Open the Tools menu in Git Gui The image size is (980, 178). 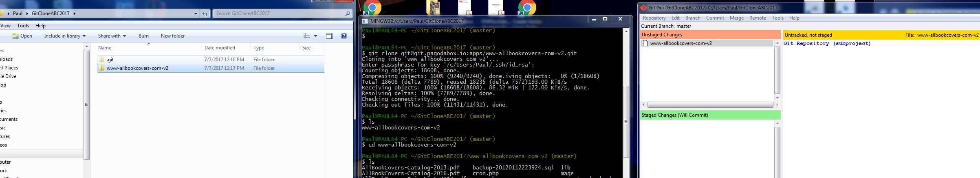pyautogui.click(x=777, y=18)
